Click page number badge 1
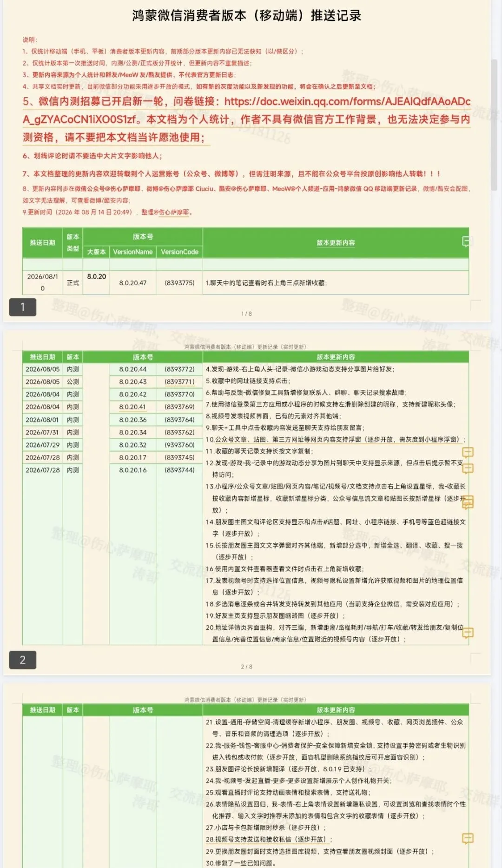The height and width of the screenshot is (868, 502). (x=23, y=307)
